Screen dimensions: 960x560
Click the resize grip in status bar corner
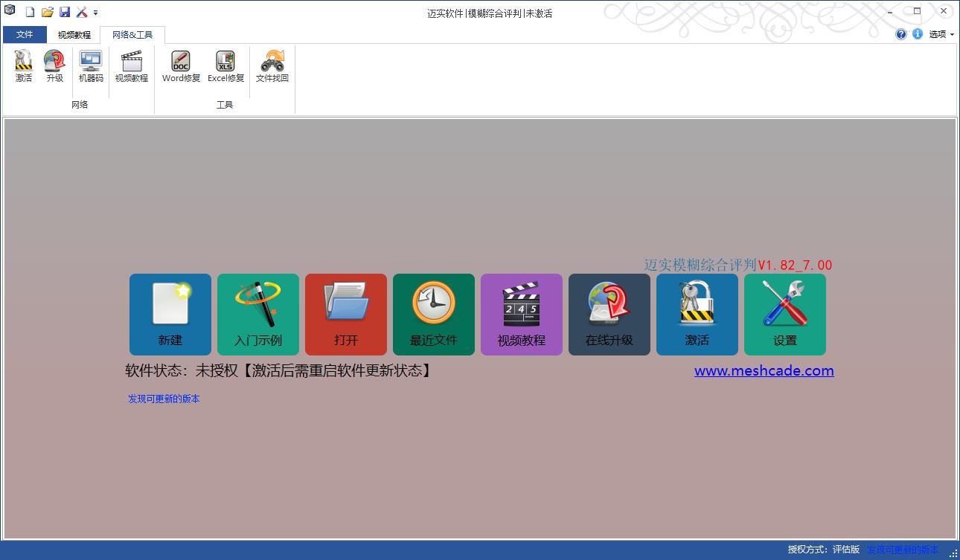953,553
